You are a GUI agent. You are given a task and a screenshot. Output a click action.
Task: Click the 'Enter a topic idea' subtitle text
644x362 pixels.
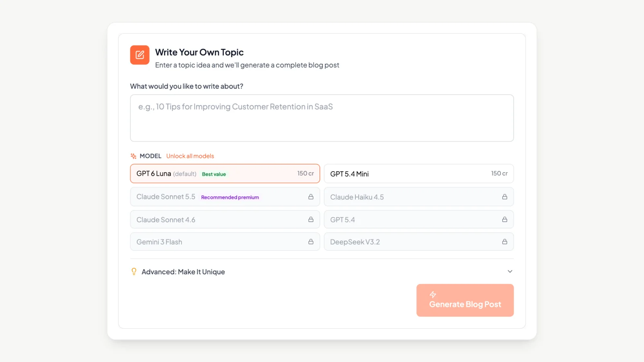247,65
